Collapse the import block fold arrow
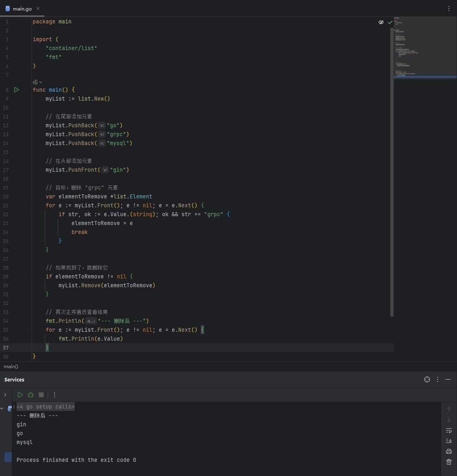Image resolution: width=457 pixels, height=476 pixels. point(27,40)
